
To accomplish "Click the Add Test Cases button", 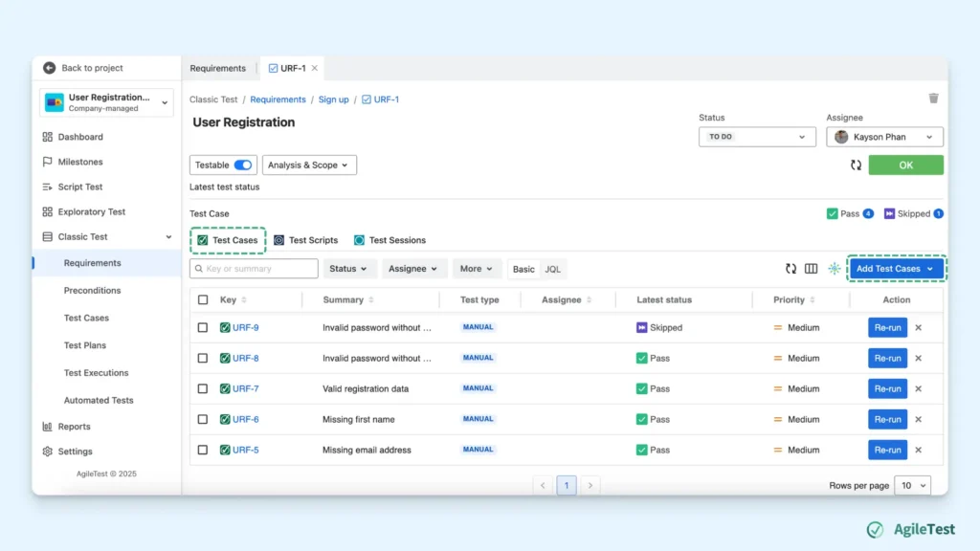I will (x=896, y=269).
